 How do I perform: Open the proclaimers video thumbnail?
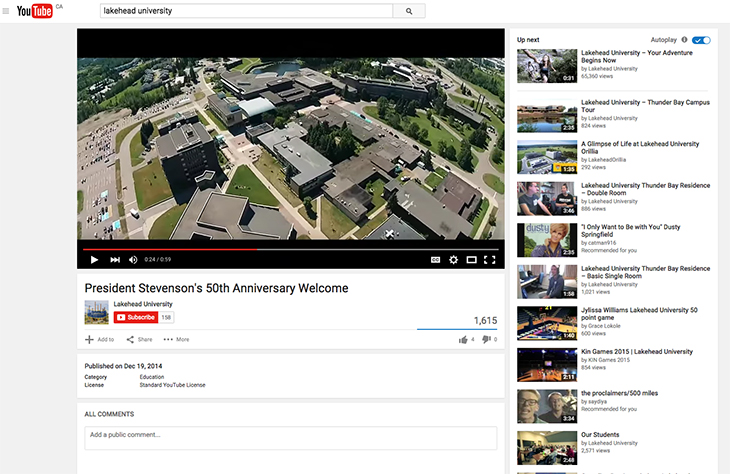[547, 406]
